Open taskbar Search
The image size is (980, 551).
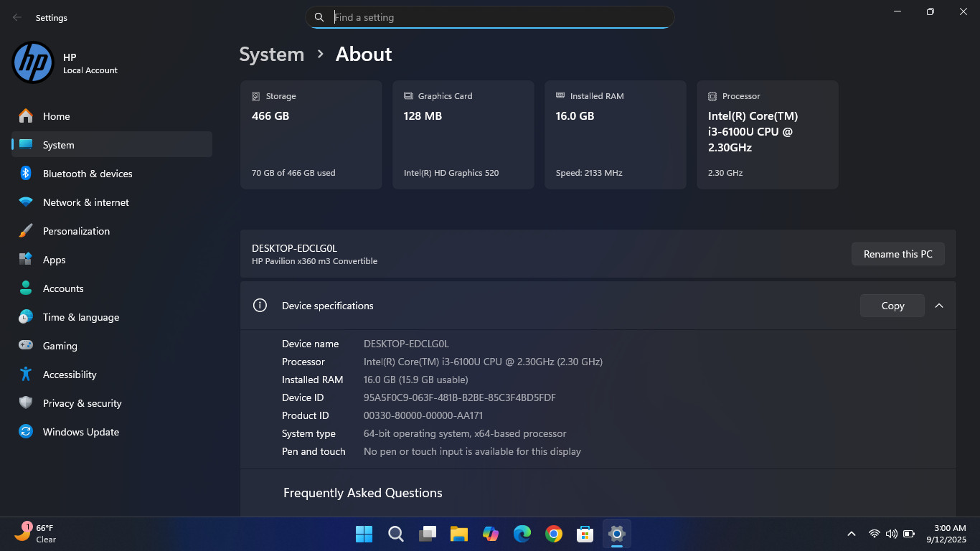click(395, 534)
